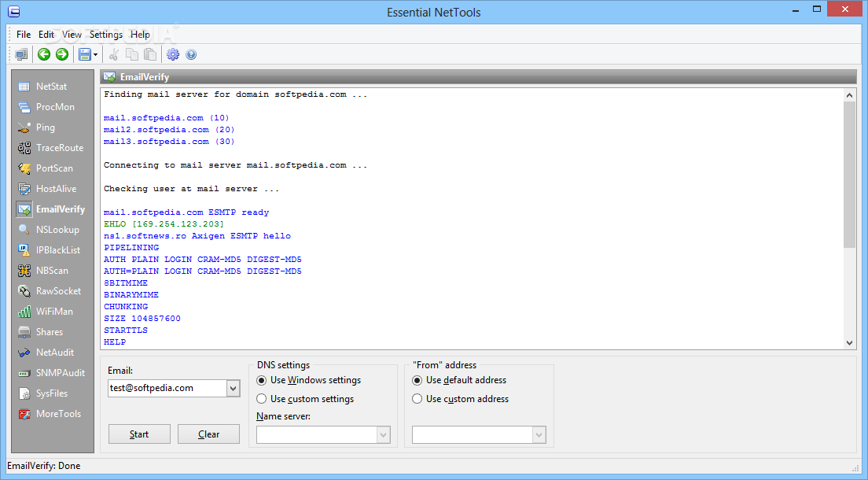Click the mail2.softpedia.com (20) line

coord(169,130)
